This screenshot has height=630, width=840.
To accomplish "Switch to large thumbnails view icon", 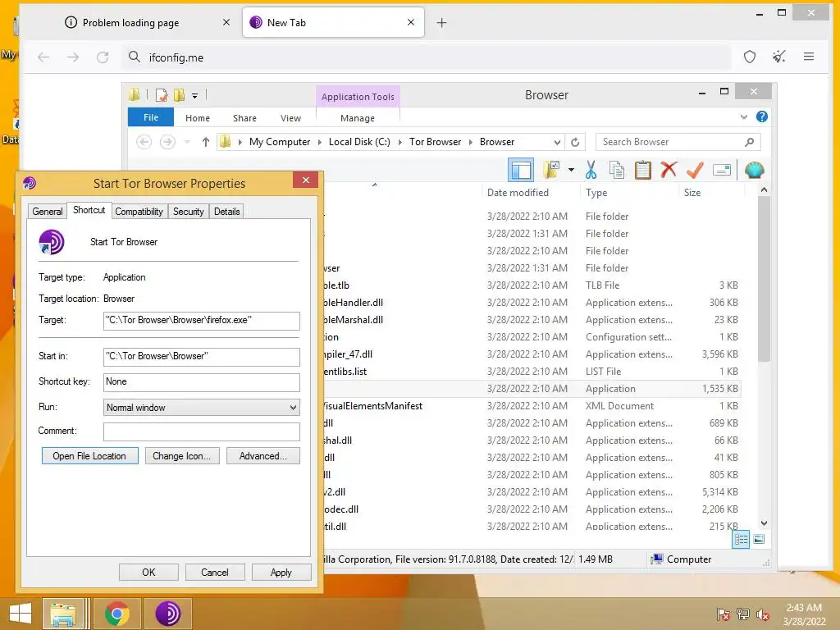I will click(x=759, y=540).
